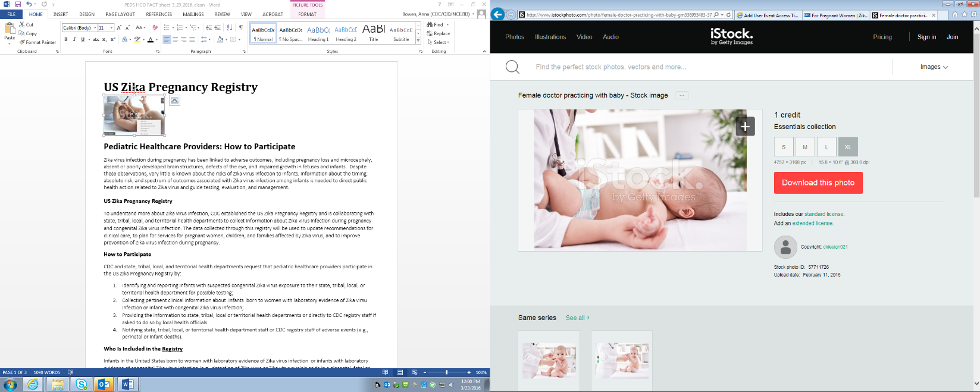The width and height of the screenshot is (980, 392).
Task: Go back in Internet Explorer
Action: (498, 14)
